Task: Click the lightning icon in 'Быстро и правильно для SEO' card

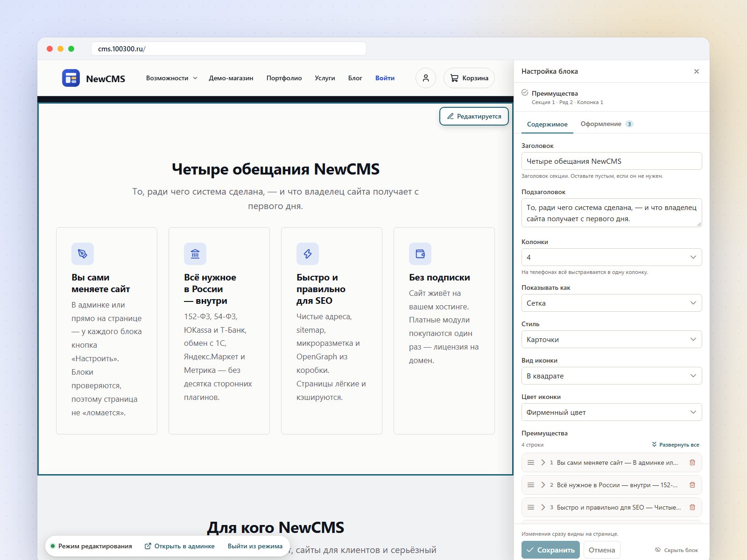Action: pyautogui.click(x=308, y=254)
